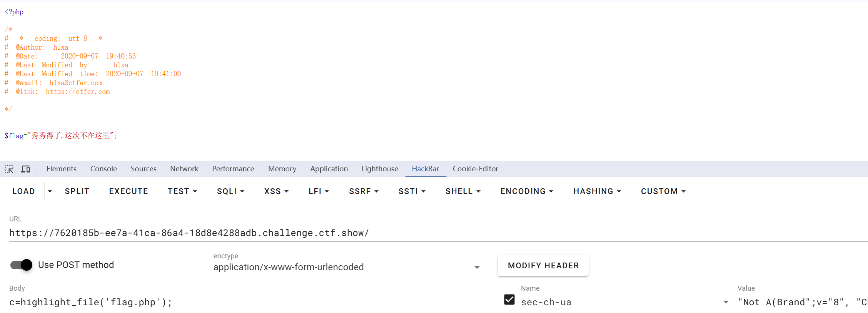The height and width of the screenshot is (313, 868).
Task: Toggle the Use POST method switch
Action: pyautogui.click(x=22, y=265)
